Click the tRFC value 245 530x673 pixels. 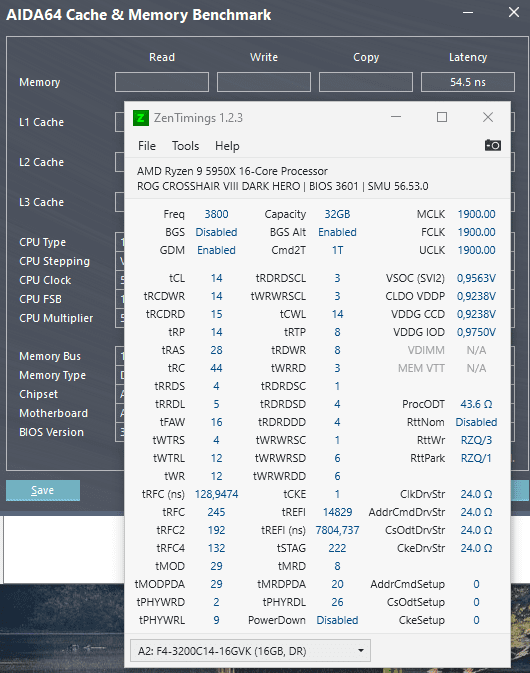[x=216, y=512]
